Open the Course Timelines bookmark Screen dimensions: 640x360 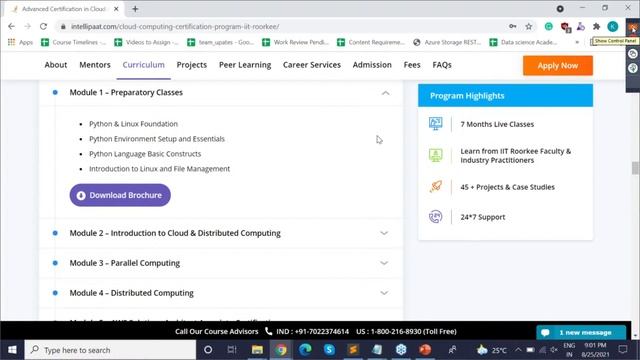pyautogui.click(x=73, y=42)
